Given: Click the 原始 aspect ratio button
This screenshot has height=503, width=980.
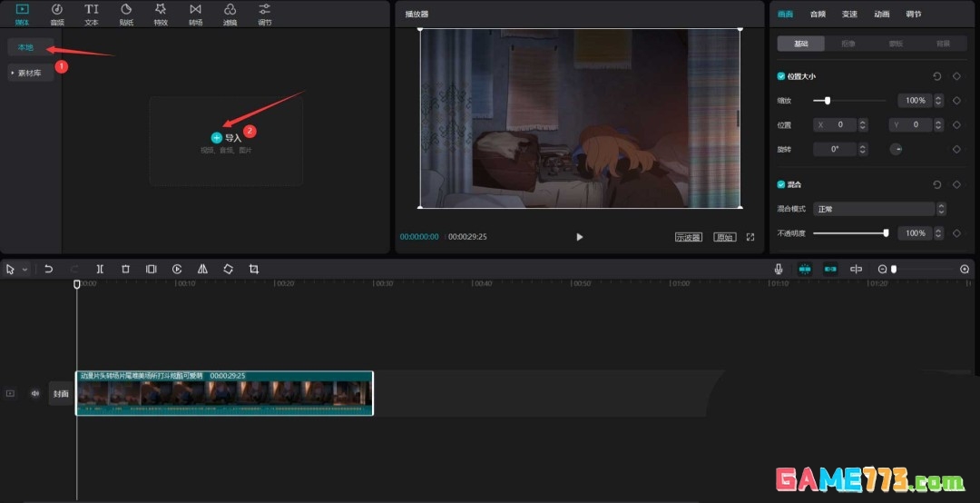Looking at the screenshot, I should click(x=724, y=237).
